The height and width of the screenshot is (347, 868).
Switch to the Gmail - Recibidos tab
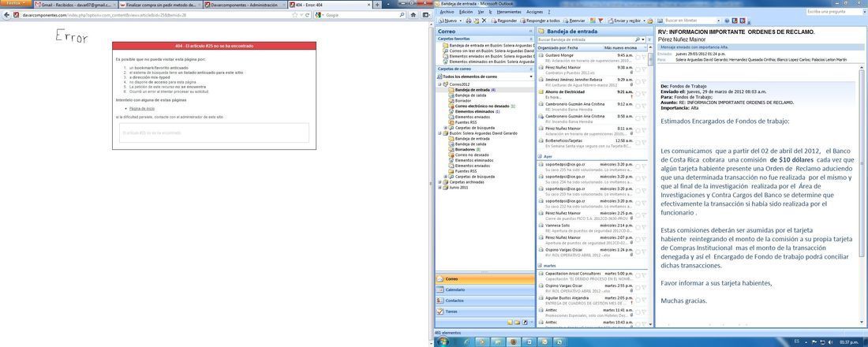[75, 5]
